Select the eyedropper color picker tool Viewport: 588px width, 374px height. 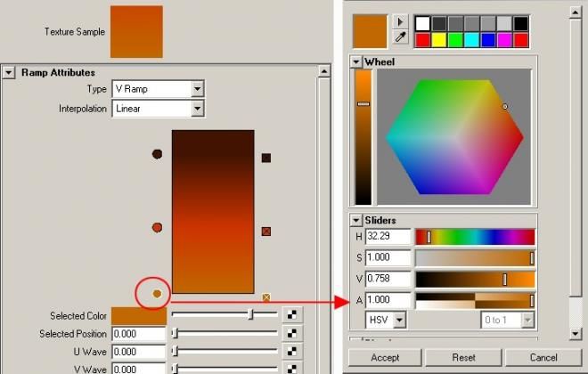400,37
